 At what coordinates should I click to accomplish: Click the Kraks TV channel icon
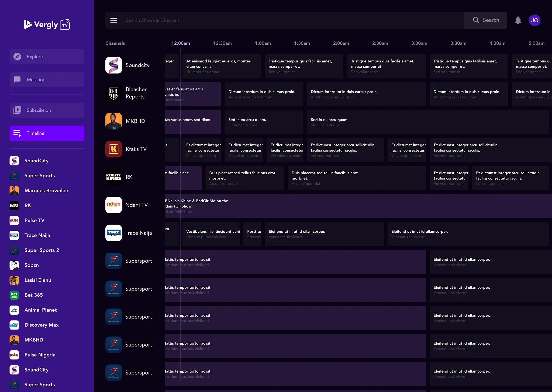113,149
